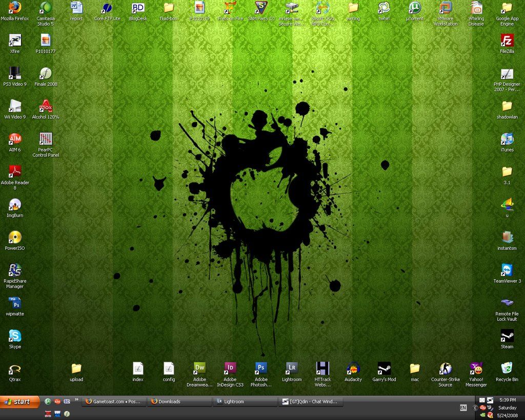Select the fluid-box folder
This screenshot has width=525, height=420.
pyautogui.click(x=169, y=11)
